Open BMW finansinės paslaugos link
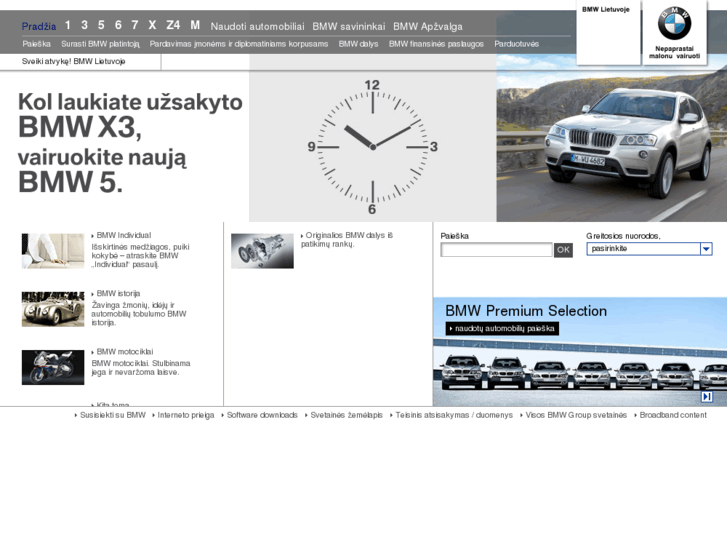 pyautogui.click(x=436, y=44)
